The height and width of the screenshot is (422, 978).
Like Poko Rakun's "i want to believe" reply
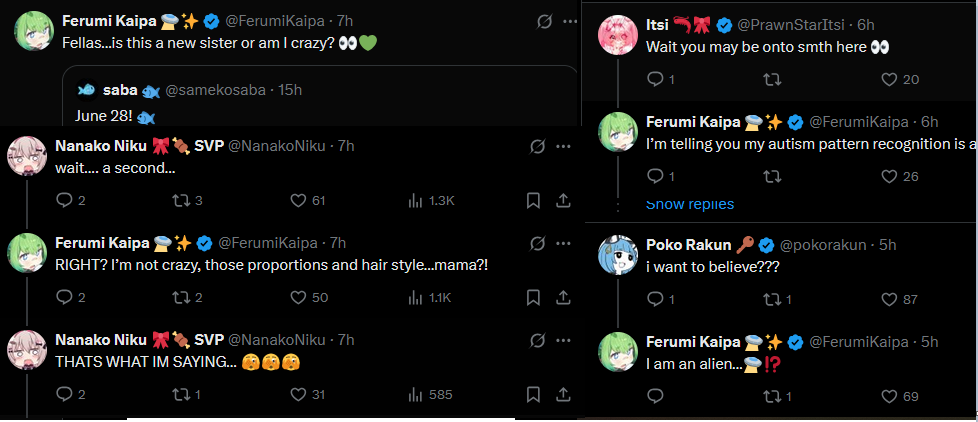pos(891,299)
